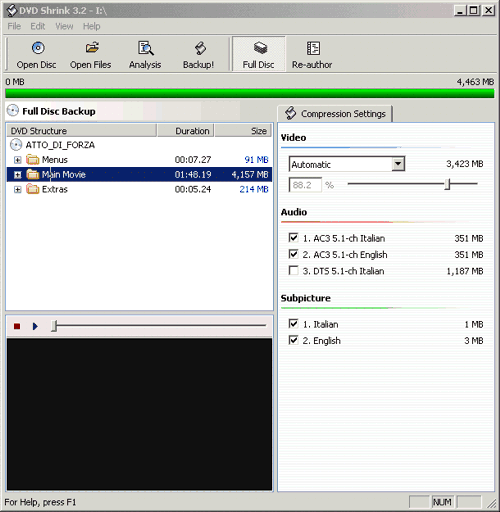Image resolution: width=500 pixels, height=512 pixels.
Task: Stop the video preview
Action: coord(17,326)
